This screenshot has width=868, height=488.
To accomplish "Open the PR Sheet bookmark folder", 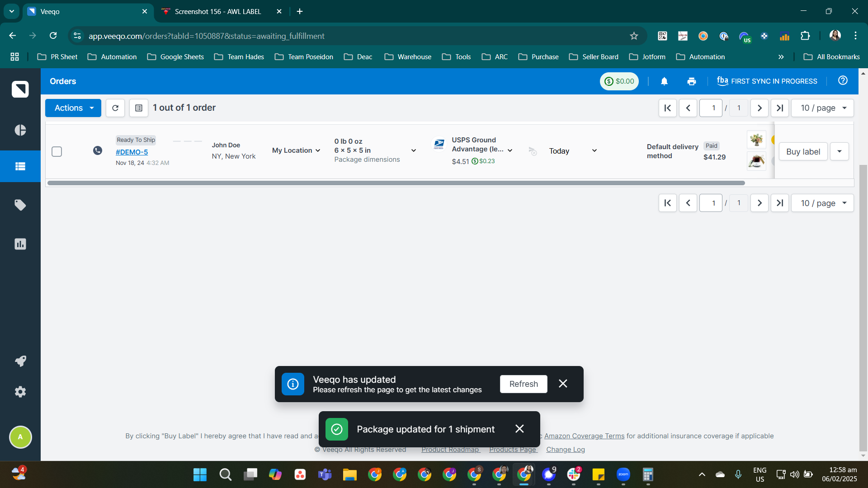I will pos(57,57).
